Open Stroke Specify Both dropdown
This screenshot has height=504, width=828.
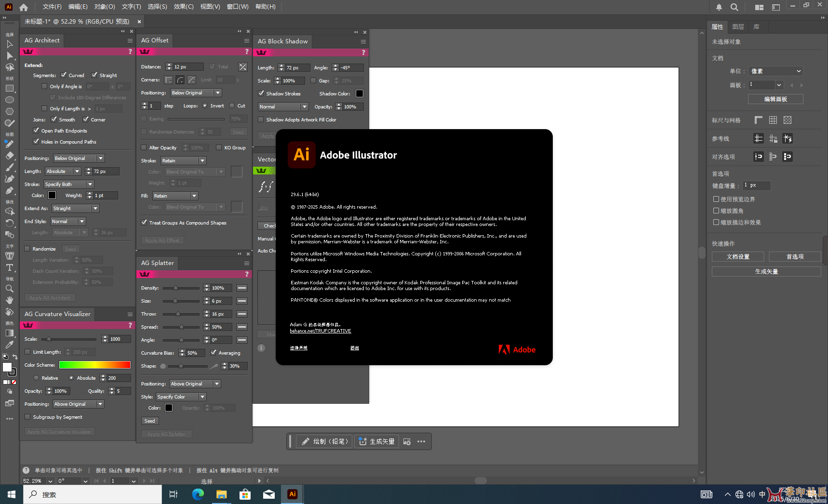[x=69, y=185]
